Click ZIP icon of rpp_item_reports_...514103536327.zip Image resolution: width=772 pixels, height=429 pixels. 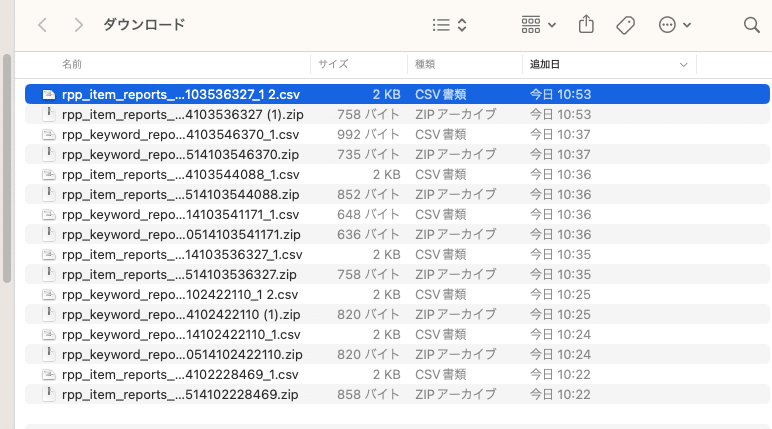click(x=48, y=274)
